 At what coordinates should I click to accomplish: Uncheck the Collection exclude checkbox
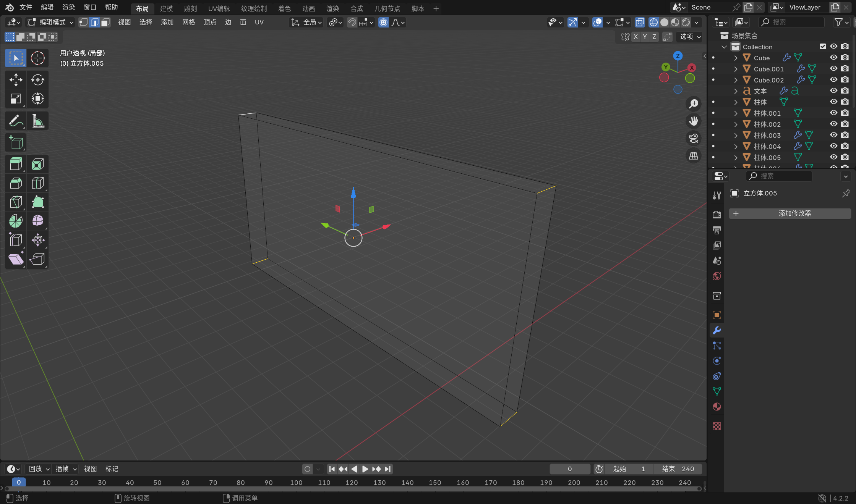(x=823, y=47)
